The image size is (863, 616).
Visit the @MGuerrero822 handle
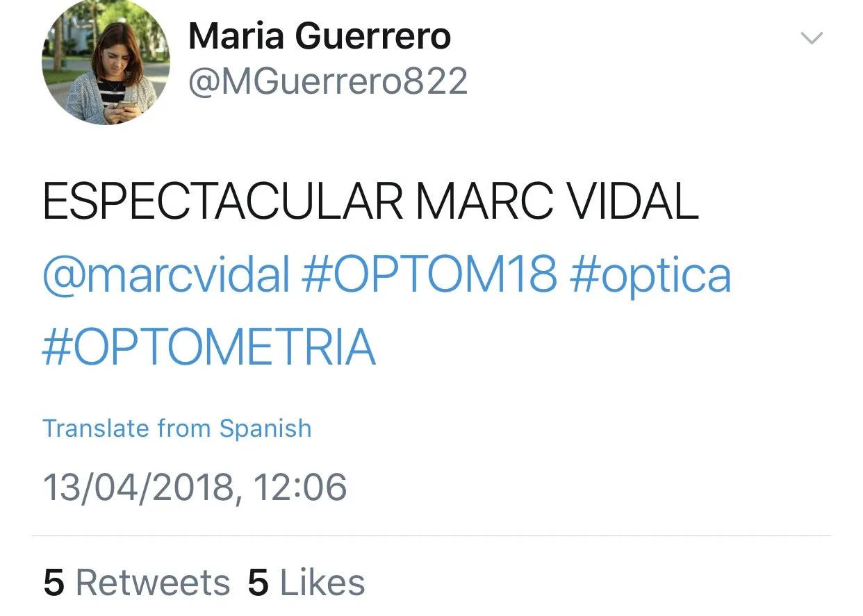tap(328, 82)
